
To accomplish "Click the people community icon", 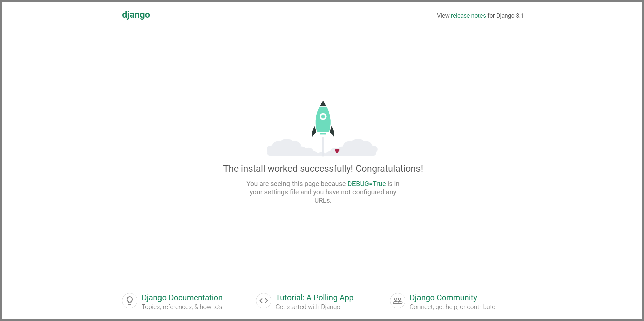I will pos(398,301).
